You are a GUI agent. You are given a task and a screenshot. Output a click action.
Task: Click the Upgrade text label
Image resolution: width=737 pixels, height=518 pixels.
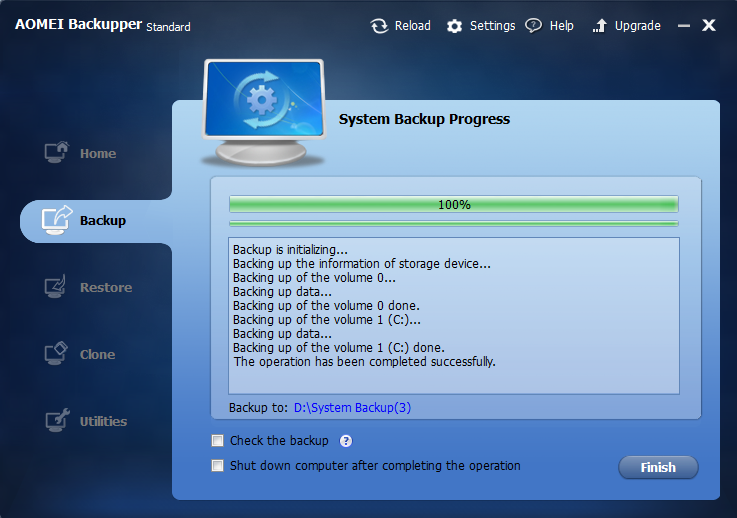(x=638, y=26)
